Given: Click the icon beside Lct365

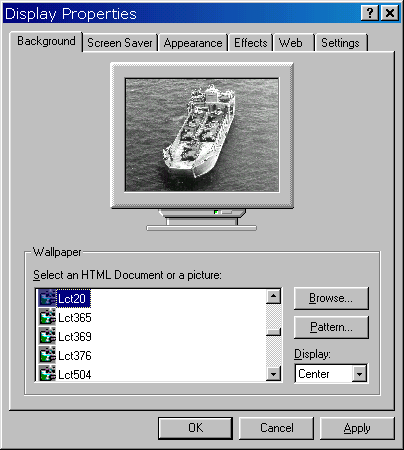Looking at the screenshot, I should (47, 317).
